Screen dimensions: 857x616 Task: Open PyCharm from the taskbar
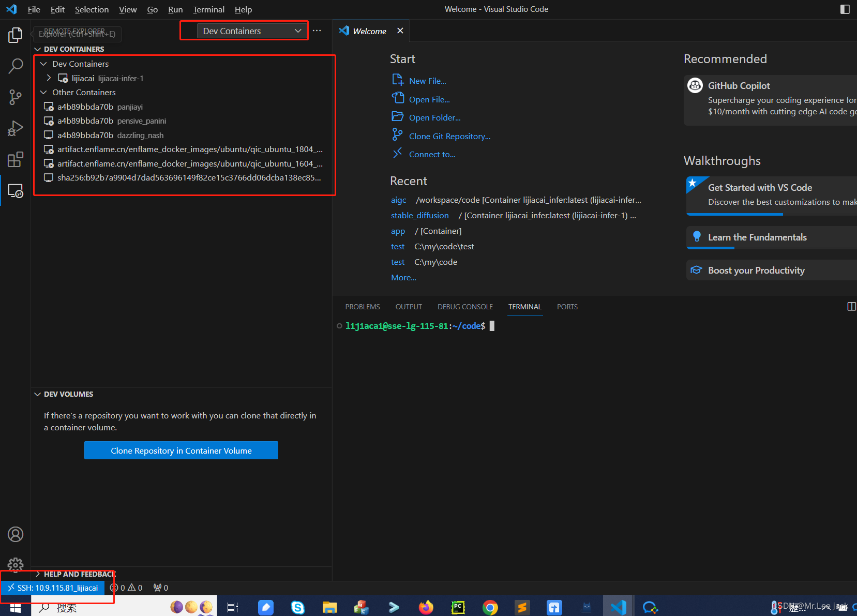(x=458, y=607)
